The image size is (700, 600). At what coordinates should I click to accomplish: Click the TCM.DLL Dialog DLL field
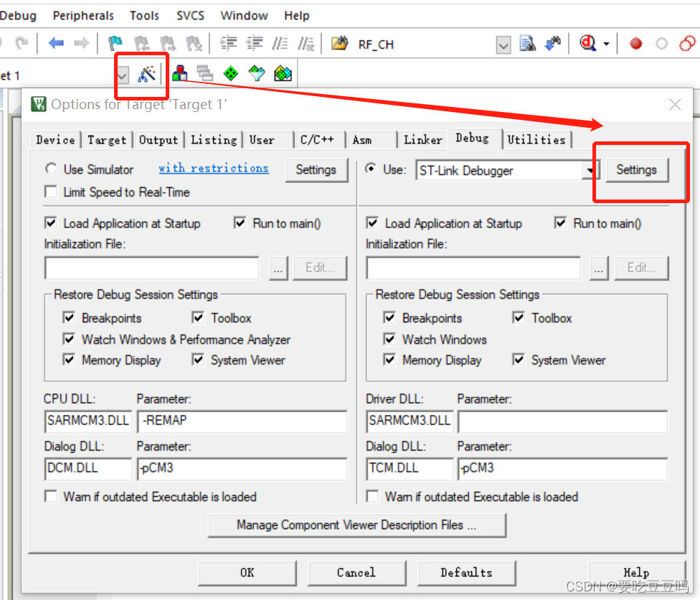pyautogui.click(x=410, y=469)
